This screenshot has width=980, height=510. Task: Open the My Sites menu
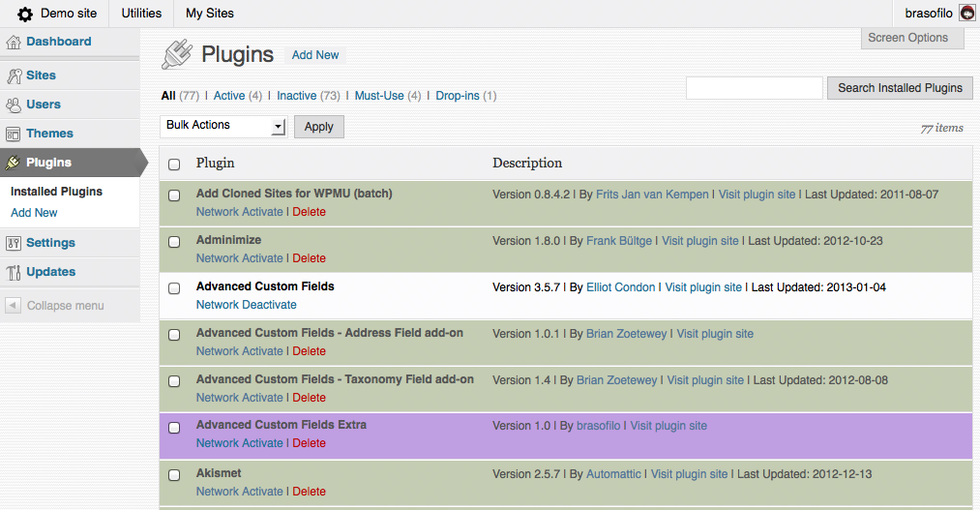pyautogui.click(x=210, y=14)
